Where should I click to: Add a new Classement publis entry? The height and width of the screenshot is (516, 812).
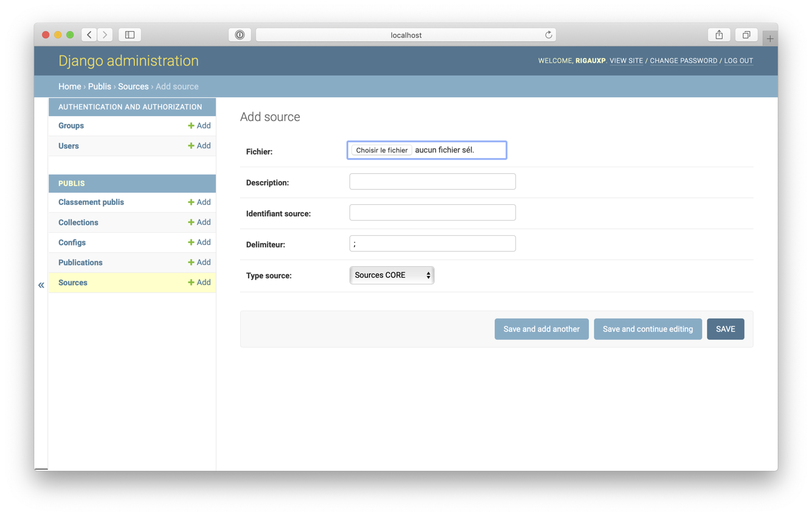tap(191, 202)
